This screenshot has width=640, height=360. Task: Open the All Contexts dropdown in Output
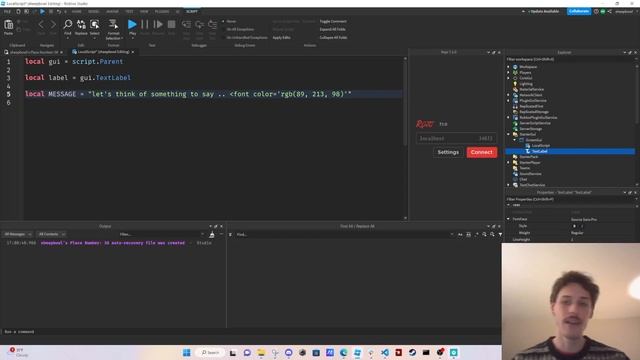click(51, 234)
